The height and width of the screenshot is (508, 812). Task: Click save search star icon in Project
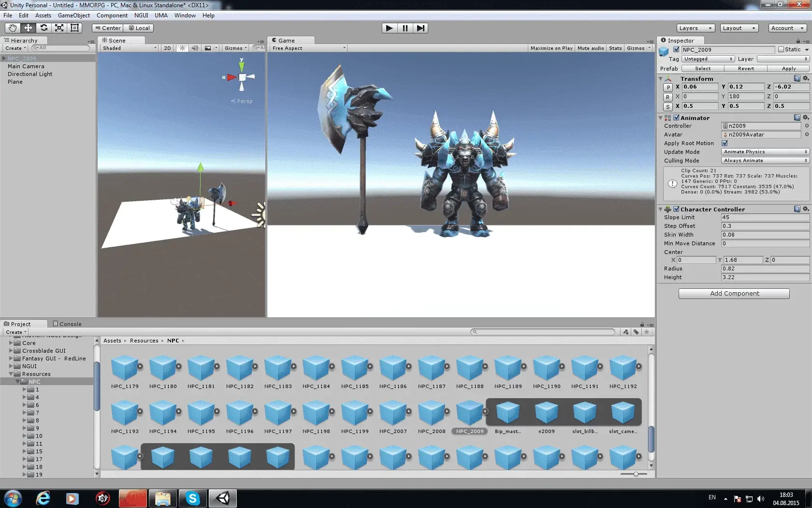[x=647, y=332]
